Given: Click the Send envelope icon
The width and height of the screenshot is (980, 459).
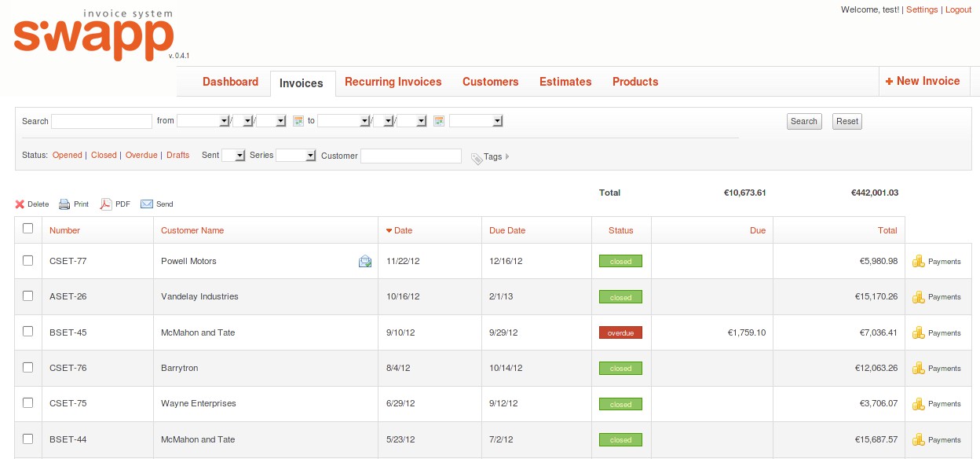Looking at the screenshot, I should point(147,204).
